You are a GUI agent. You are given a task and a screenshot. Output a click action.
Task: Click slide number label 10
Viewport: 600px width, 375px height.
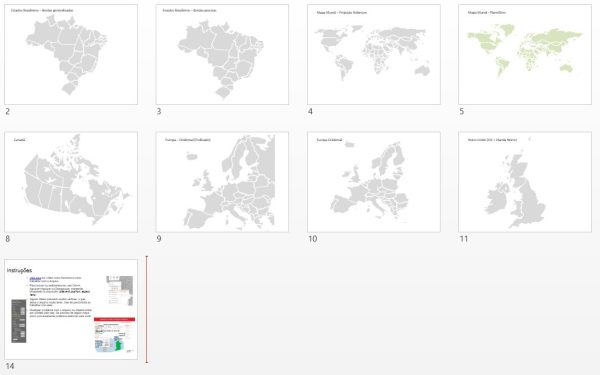pos(313,239)
